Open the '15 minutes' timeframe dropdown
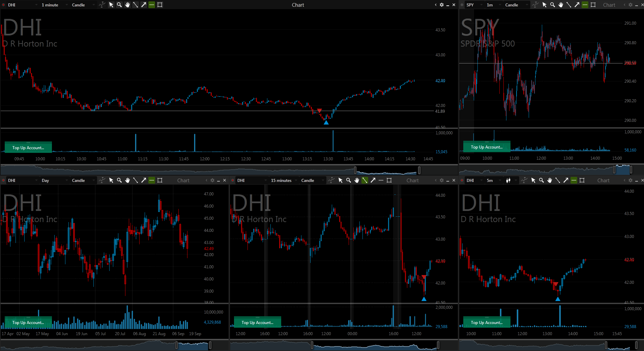This screenshot has height=351, width=644. (x=284, y=180)
